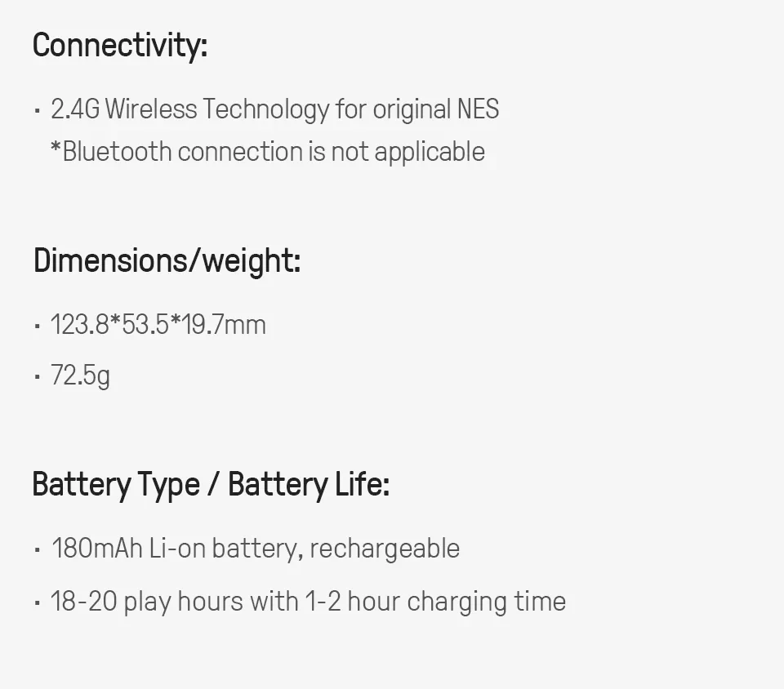Viewport: 784px width, 689px height.
Task: Click the Connectivity heading
Action: (120, 45)
